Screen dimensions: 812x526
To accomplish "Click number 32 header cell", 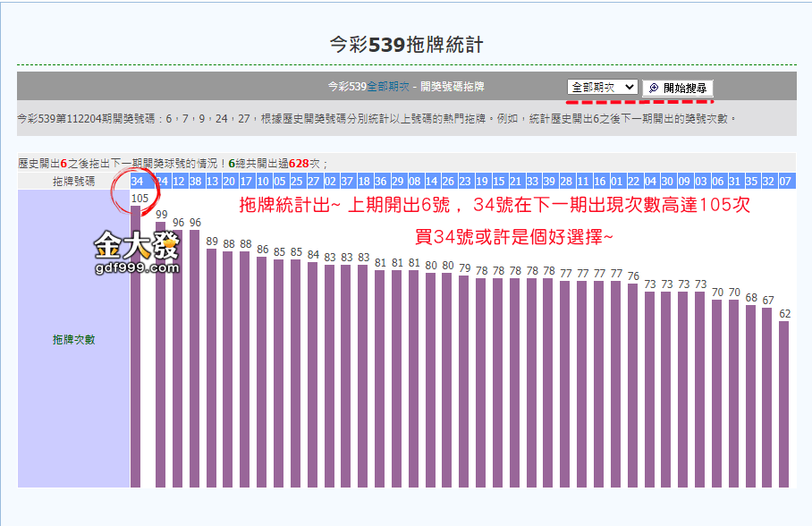I will [x=768, y=181].
